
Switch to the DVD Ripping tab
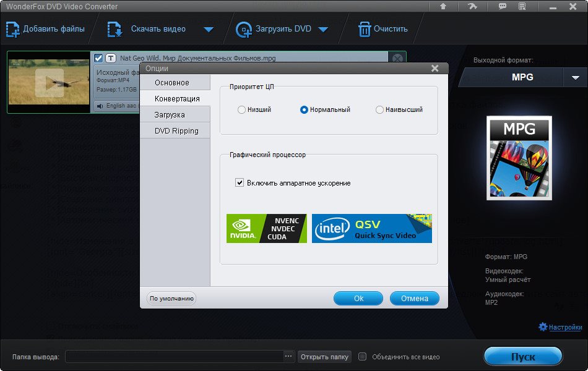pyautogui.click(x=175, y=131)
